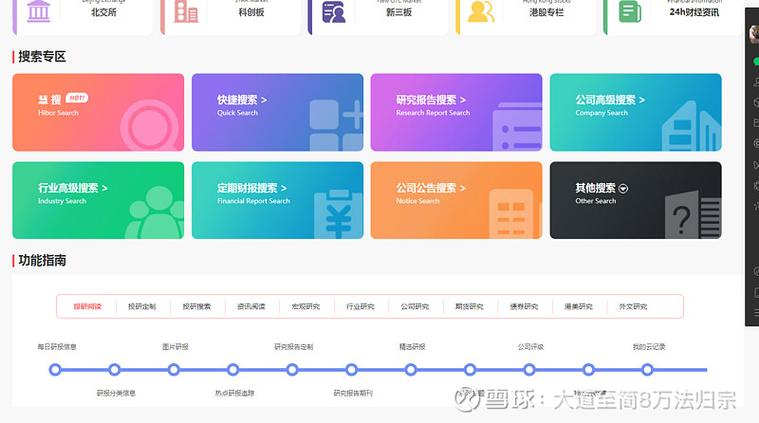Open 公司公告搜索 Notice Search card
The width and height of the screenshot is (759, 423).
point(456,200)
